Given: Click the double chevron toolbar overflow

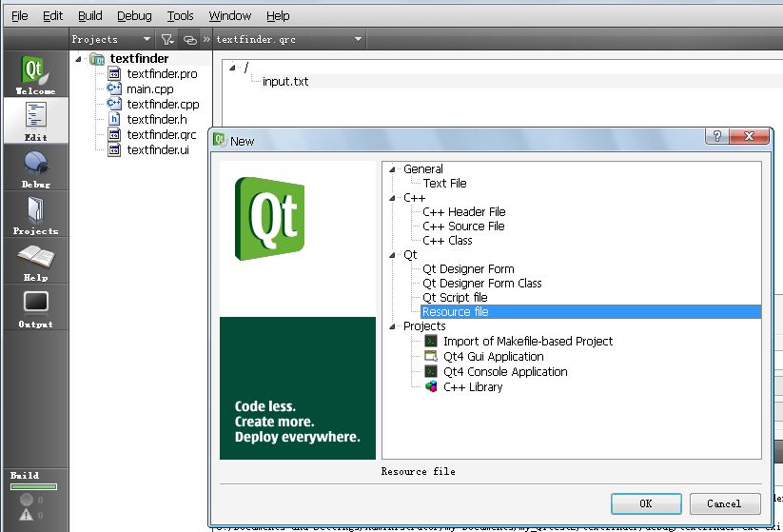Looking at the screenshot, I should [x=206, y=39].
